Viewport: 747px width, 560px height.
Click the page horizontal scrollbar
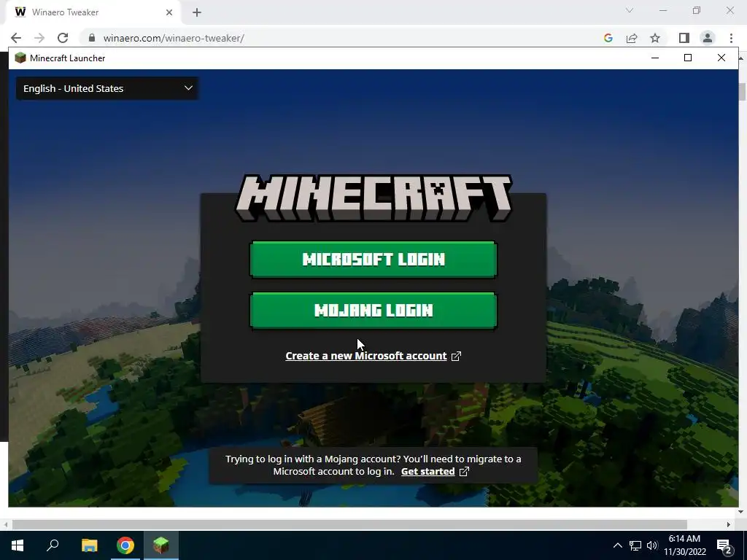coord(349,525)
